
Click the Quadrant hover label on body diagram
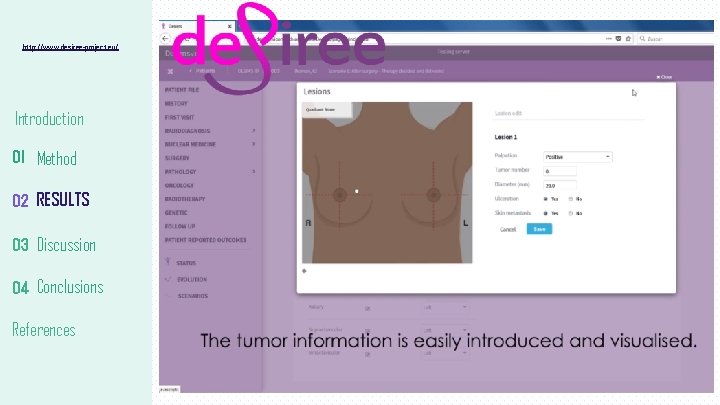pos(327,110)
